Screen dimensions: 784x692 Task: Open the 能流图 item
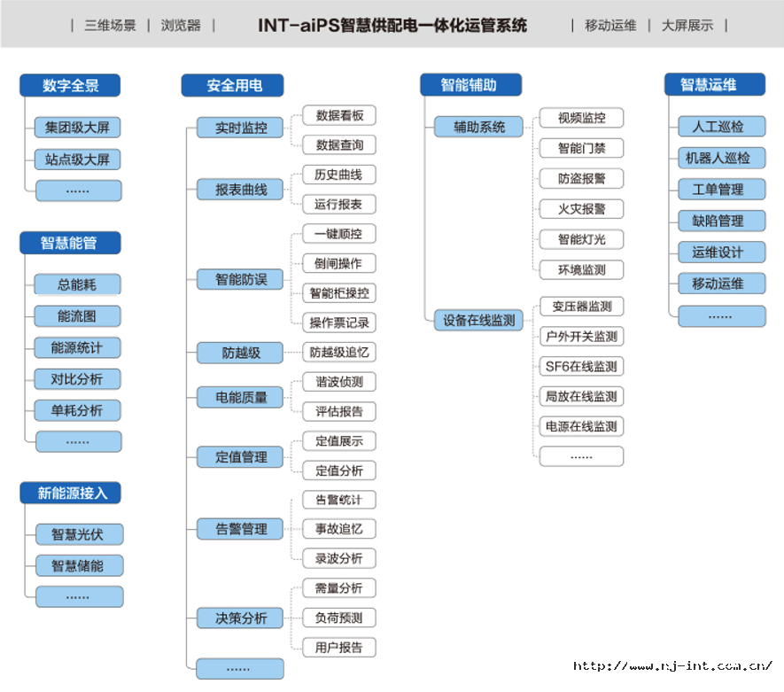tap(78, 316)
